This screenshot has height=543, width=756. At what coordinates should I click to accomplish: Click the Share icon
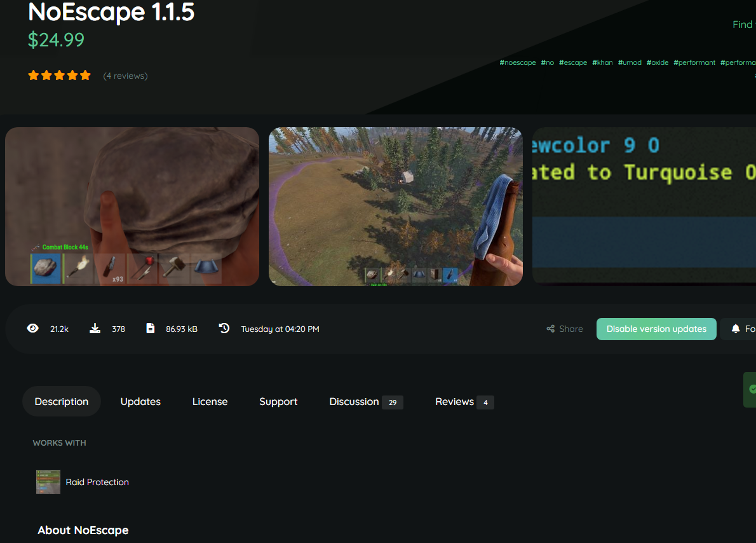[x=550, y=329]
